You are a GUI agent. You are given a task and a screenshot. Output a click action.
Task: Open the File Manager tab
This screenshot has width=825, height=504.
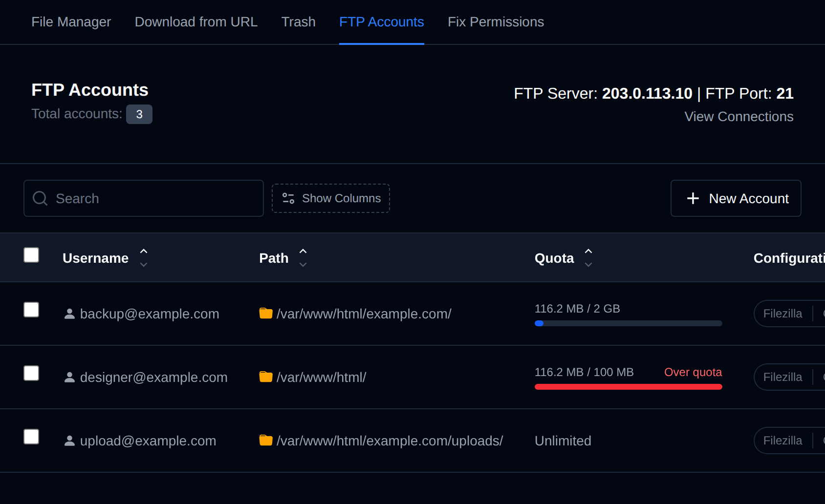71,22
